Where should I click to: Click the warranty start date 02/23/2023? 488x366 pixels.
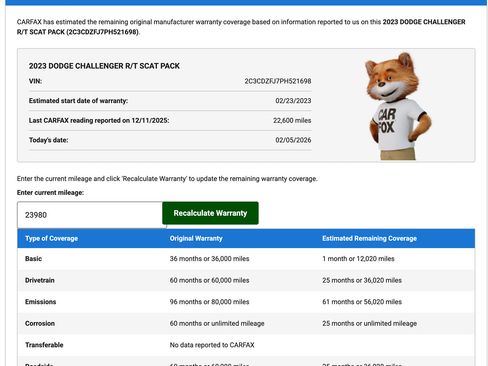coord(293,101)
